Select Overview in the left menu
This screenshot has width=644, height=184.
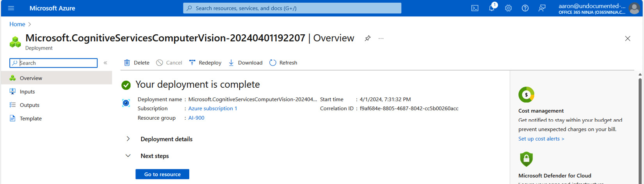pyautogui.click(x=57, y=78)
